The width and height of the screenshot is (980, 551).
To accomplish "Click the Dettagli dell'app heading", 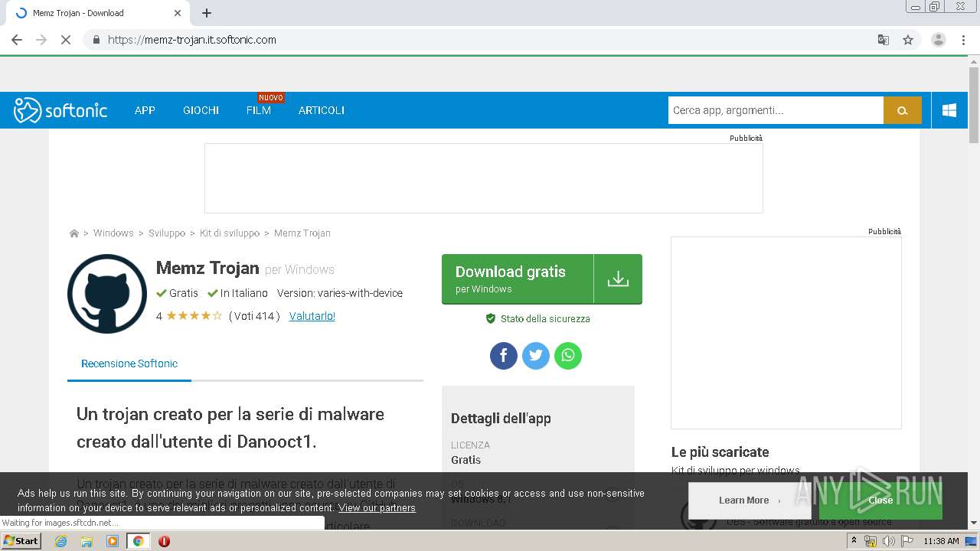I will click(x=501, y=419).
